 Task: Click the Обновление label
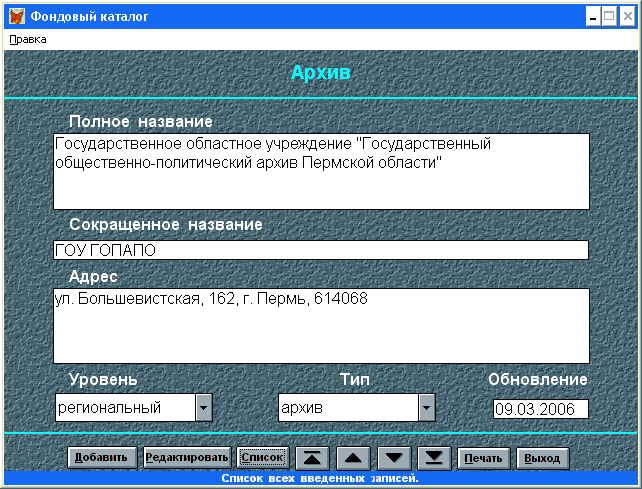[538, 379]
